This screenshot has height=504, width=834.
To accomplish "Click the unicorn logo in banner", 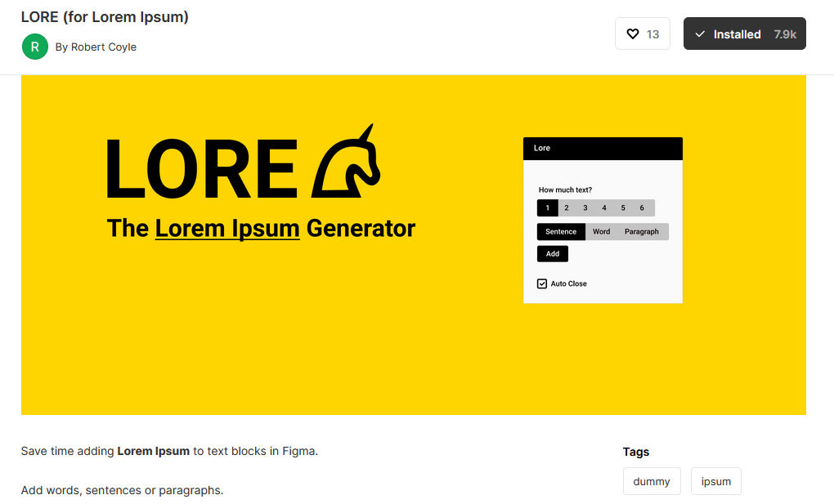I will point(346,161).
